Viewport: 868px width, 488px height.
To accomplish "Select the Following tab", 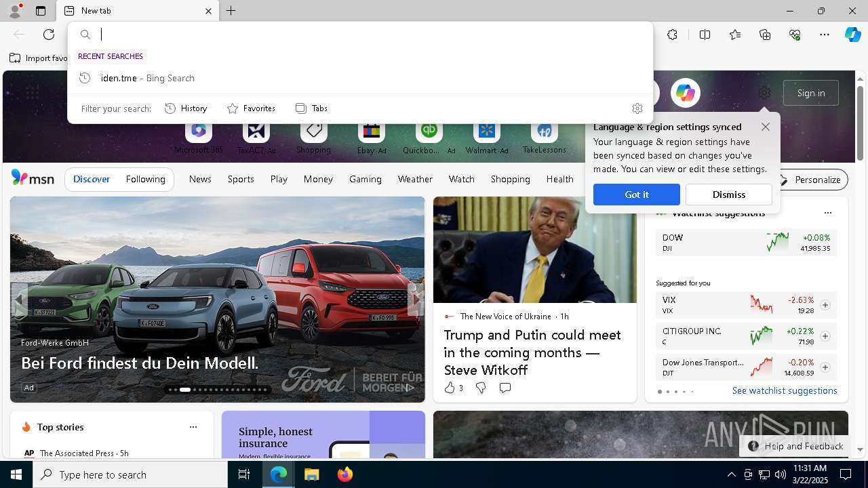I will (x=145, y=179).
